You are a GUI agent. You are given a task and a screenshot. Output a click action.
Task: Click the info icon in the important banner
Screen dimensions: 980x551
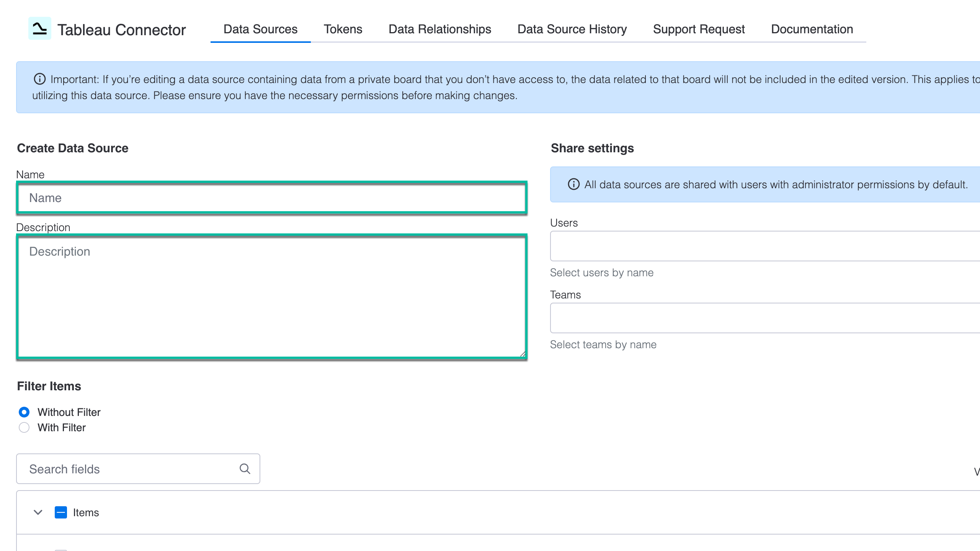pyautogui.click(x=40, y=79)
